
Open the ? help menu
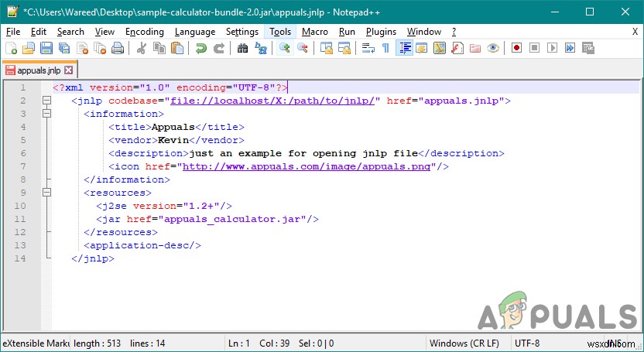pyautogui.click(x=454, y=32)
